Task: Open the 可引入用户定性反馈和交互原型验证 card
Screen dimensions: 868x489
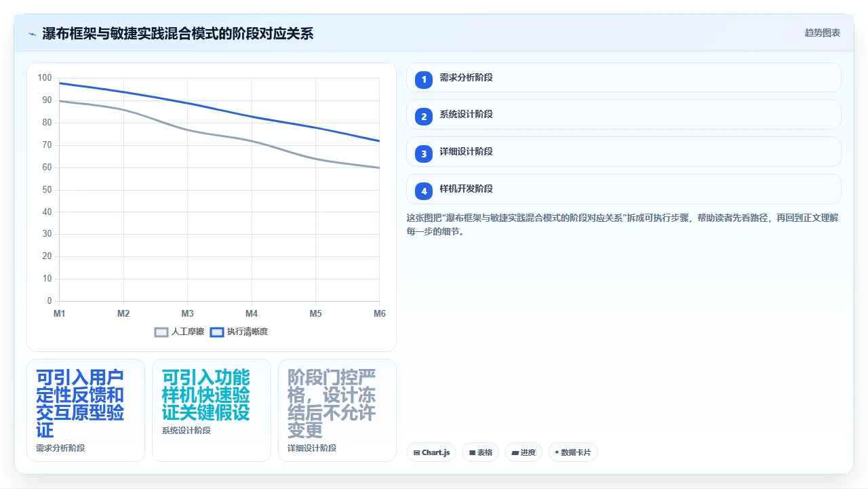Action: 86,410
